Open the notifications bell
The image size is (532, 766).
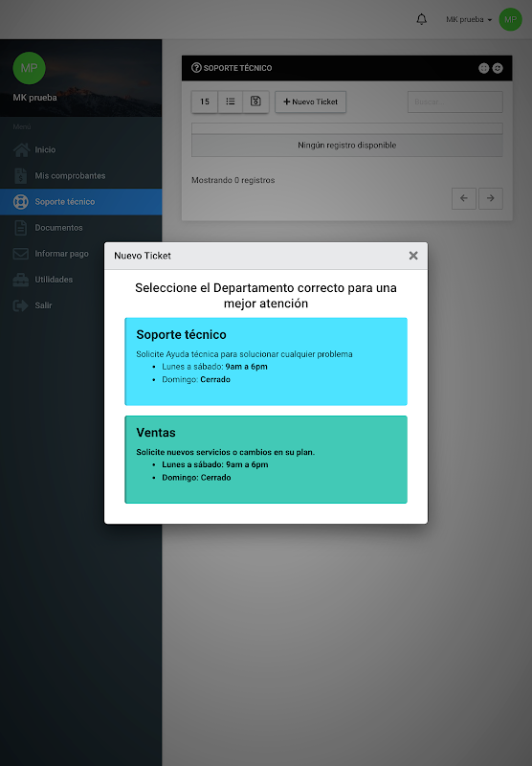pyautogui.click(x=422, y=19)
